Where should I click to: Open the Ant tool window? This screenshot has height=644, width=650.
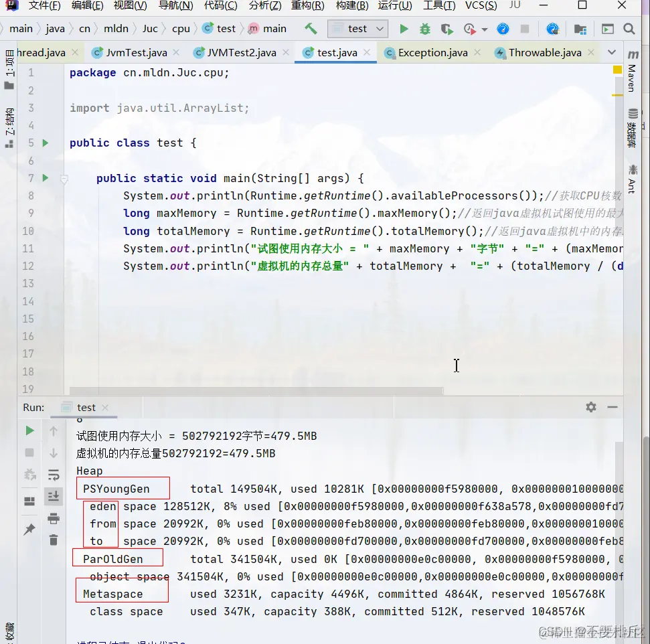click(632, 179)
